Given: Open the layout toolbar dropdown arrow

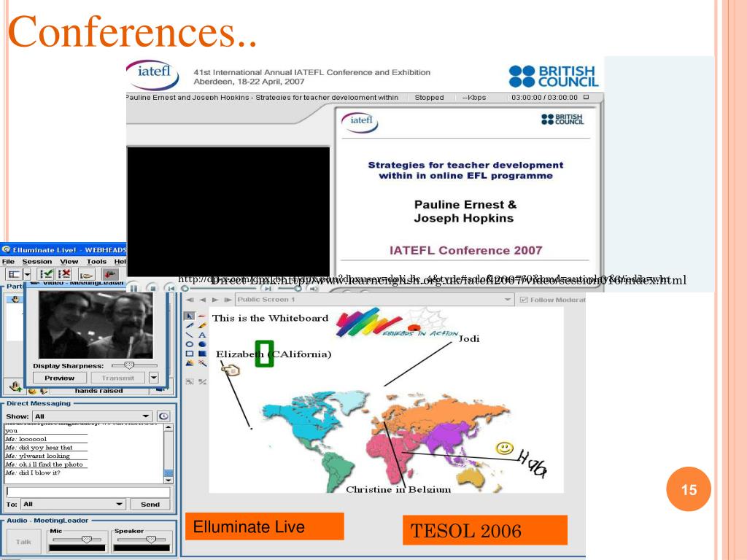Looking at the screenshot, I should (x=27, y=274).
